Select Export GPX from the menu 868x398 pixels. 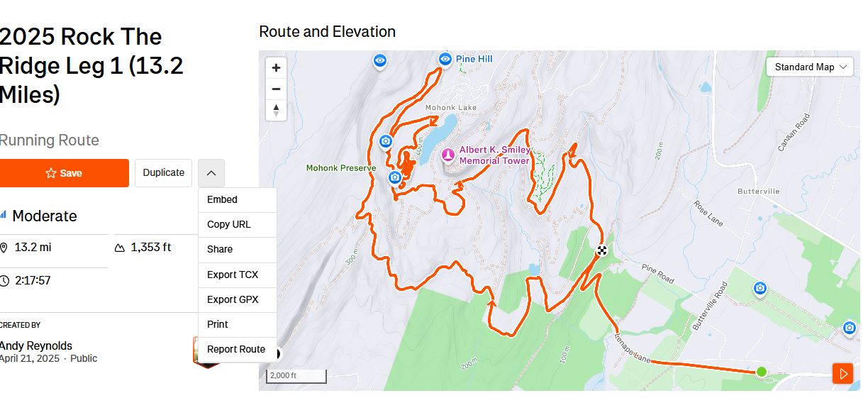coord(233,299)
